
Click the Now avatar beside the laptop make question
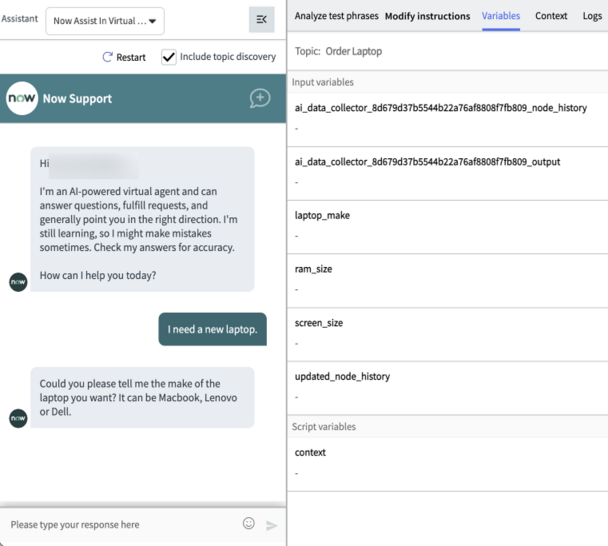pos(18,418)
